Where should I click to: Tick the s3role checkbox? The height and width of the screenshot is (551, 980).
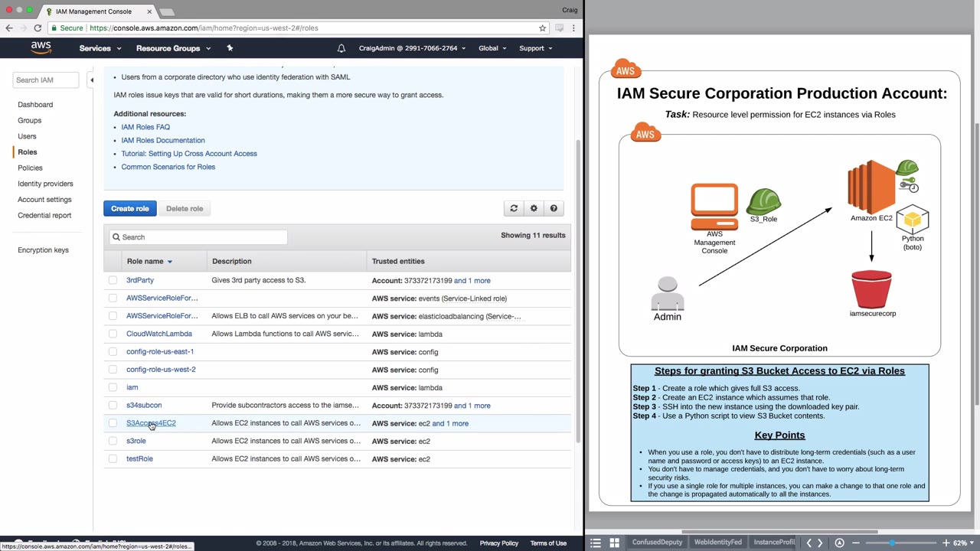click(113, 441)
